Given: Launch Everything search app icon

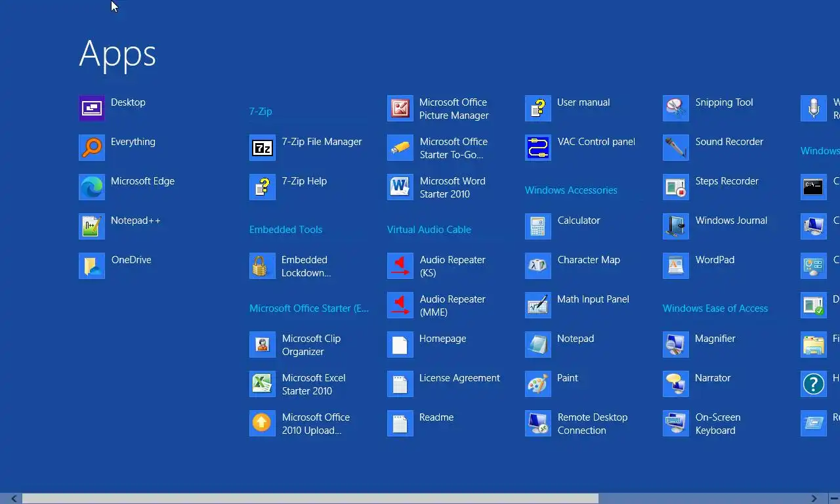Looking at the screenshot, I should pyautogui.click(x=92, y=148).
